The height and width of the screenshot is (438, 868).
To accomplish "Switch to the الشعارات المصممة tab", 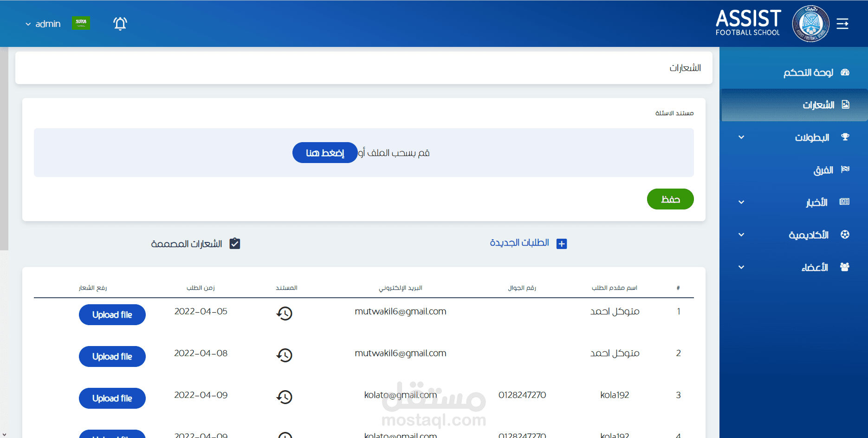I will [x=195, y=243].
